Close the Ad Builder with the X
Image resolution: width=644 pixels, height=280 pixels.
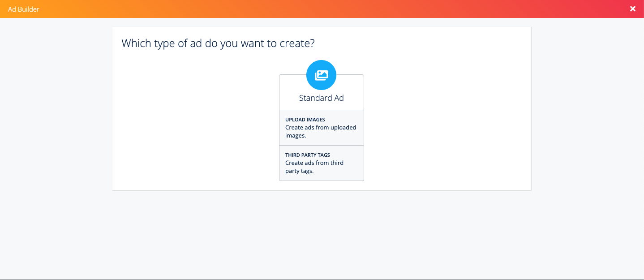click(x=632, y=9)
